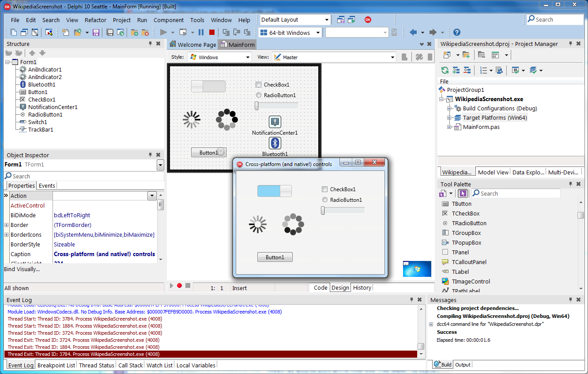588x374 pixels.
Task: Stop the running program with Program Reset
Action: [212, 32]
